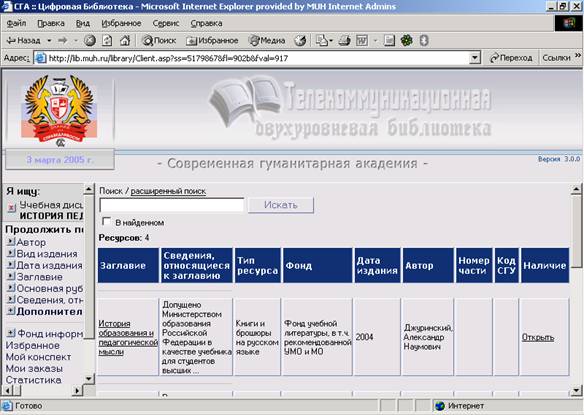Toggle the В найденном checkbox
Screen dimensions: 584x415
coord(107,222)
